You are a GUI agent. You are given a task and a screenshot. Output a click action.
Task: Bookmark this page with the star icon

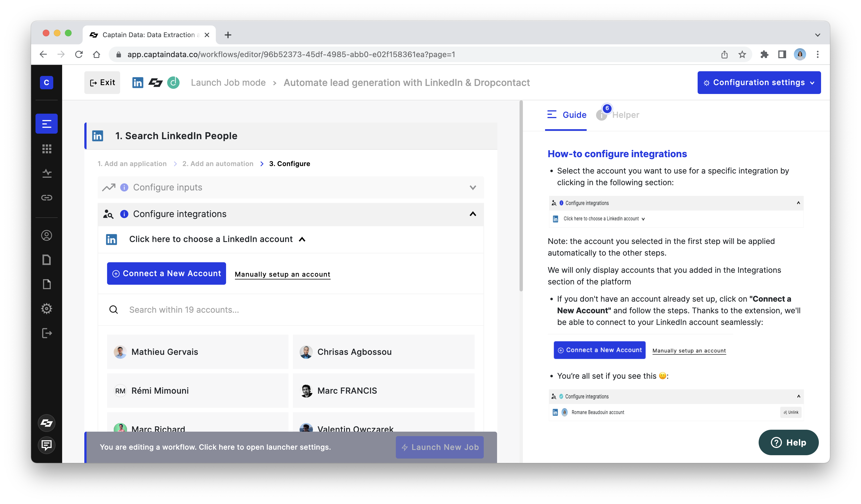pyautogui.click(x=742, y=54)
